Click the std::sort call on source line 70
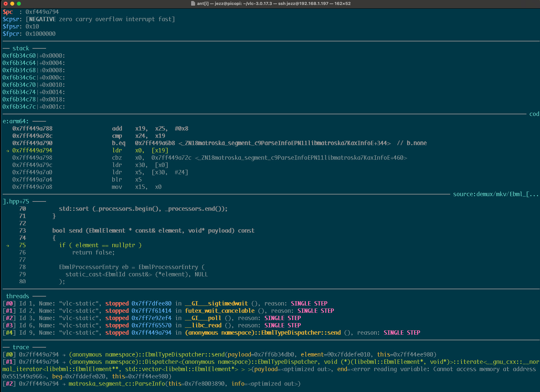540x392 pixels. coord(74,209)
